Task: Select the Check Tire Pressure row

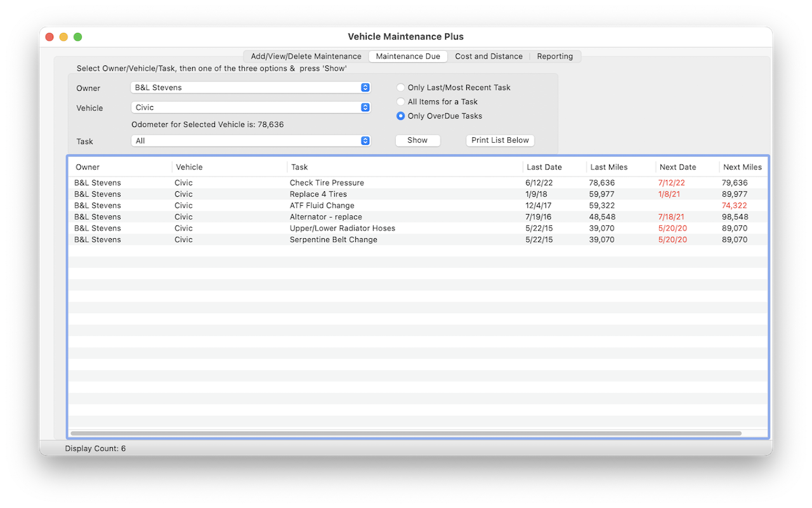Action: click(327, 183)
